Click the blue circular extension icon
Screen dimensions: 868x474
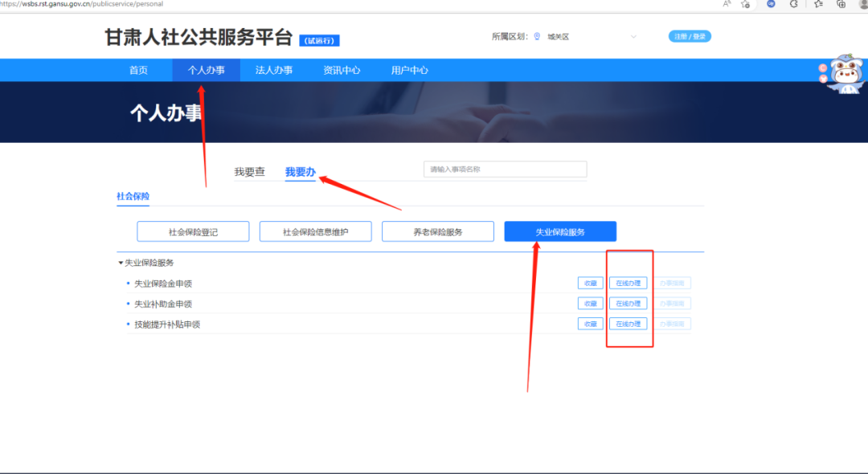771,4
